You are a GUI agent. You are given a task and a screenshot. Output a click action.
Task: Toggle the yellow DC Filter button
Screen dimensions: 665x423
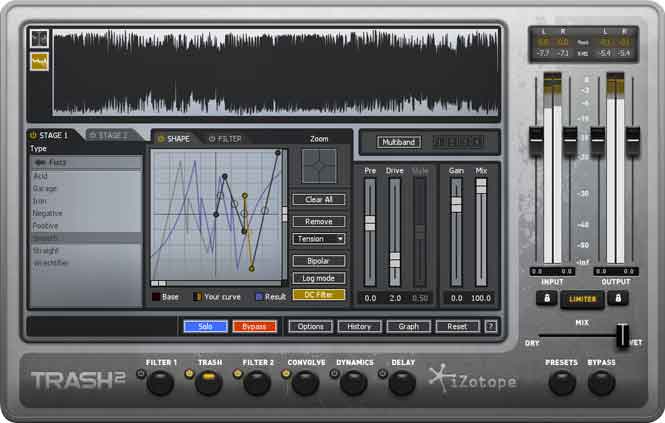319,294
